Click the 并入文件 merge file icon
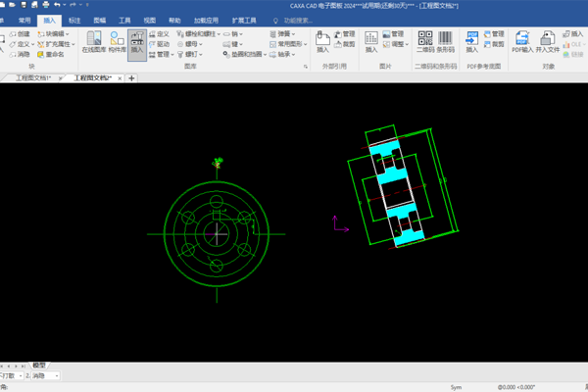Image resolution: width=588 pixels, height=392 pixels. (547, 41)
